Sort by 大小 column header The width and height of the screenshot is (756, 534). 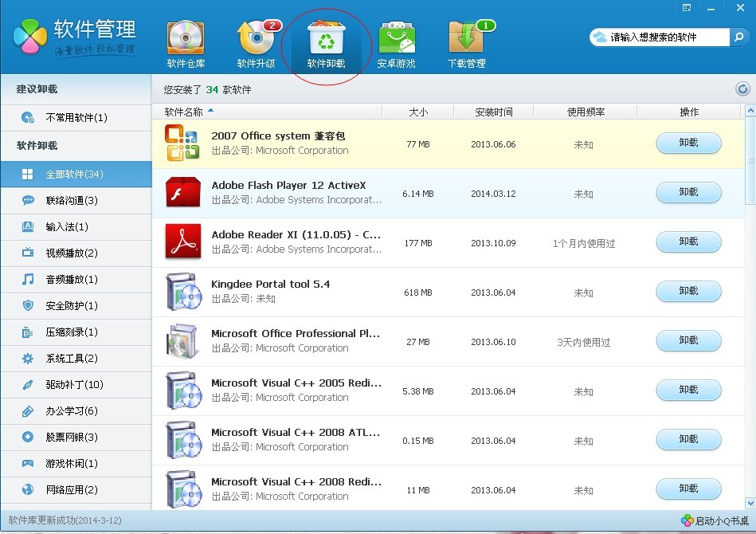(418, 112)
